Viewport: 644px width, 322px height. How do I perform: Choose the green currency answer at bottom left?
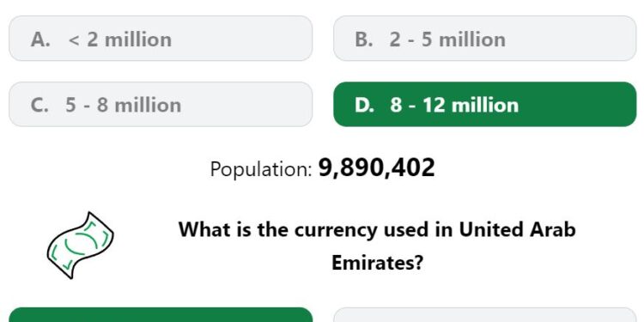(x=161, y=314)
